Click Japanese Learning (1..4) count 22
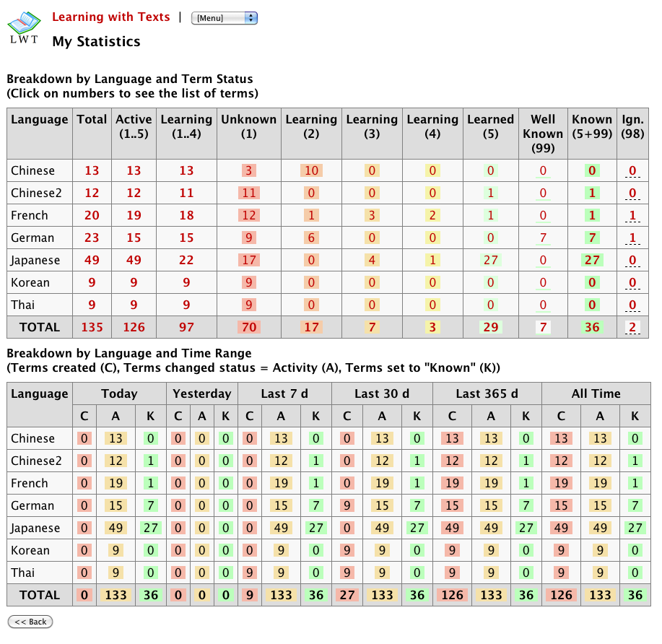 click(x=186, y=261)
